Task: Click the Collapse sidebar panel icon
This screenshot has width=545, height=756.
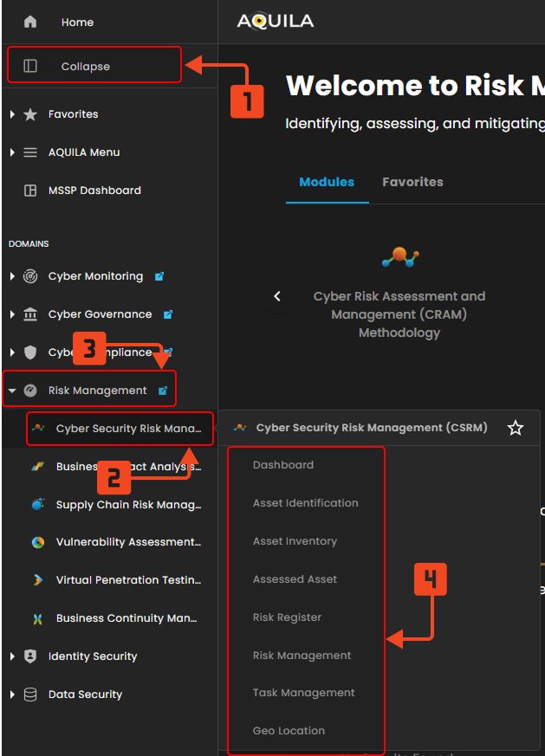Action: click(30, 66)
